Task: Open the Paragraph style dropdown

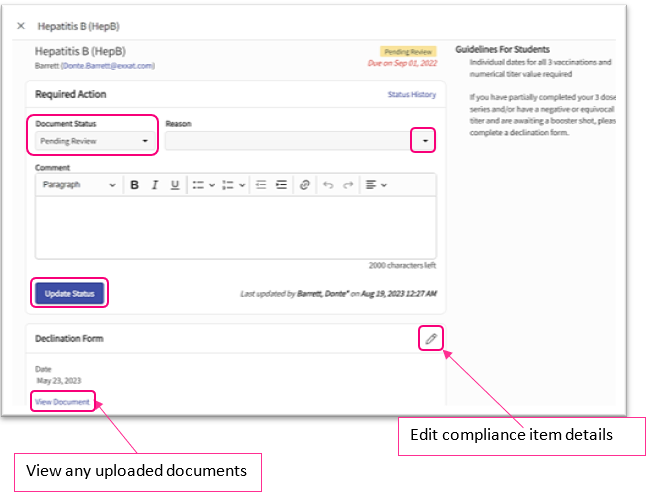Action: tap(78, 185)
